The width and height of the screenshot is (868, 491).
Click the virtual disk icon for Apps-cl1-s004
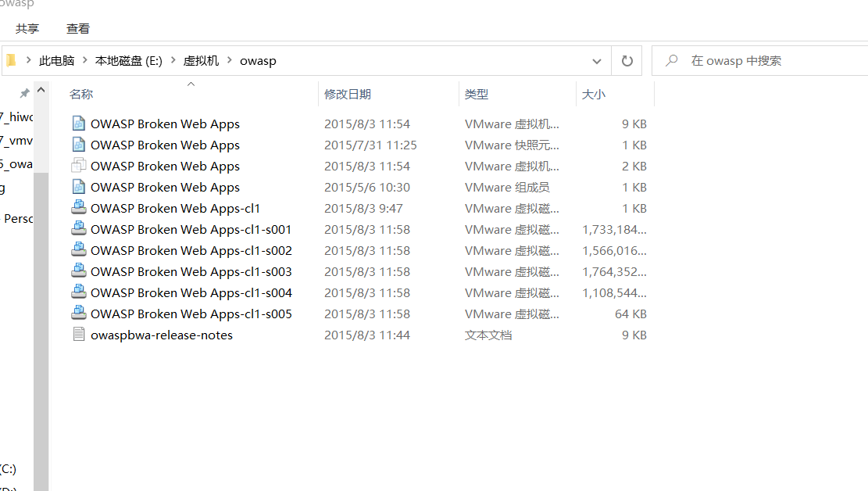[79, 292]
